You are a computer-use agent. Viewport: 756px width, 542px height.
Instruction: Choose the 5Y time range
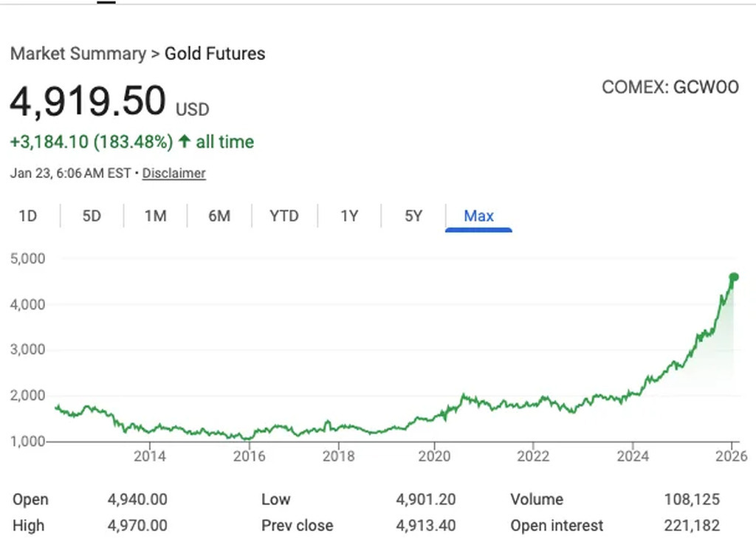point(413,216)
